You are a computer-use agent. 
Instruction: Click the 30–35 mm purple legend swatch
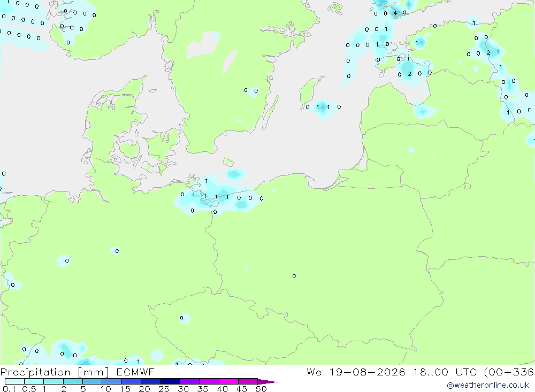click(190, 381)
